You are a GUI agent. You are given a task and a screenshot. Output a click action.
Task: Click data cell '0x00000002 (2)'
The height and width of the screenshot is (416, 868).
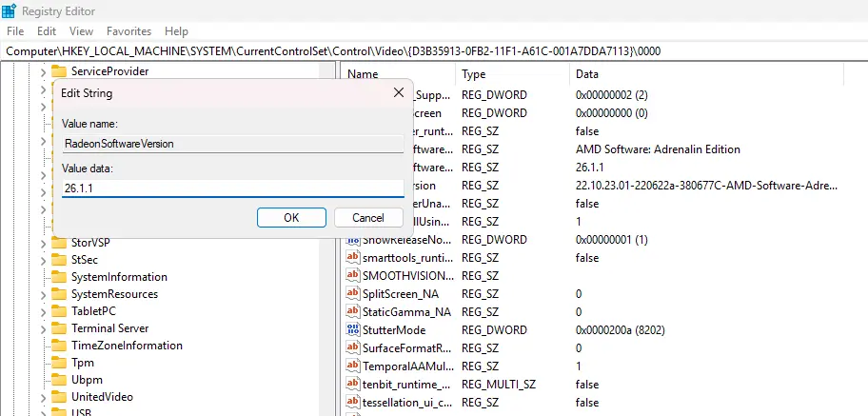612,95
